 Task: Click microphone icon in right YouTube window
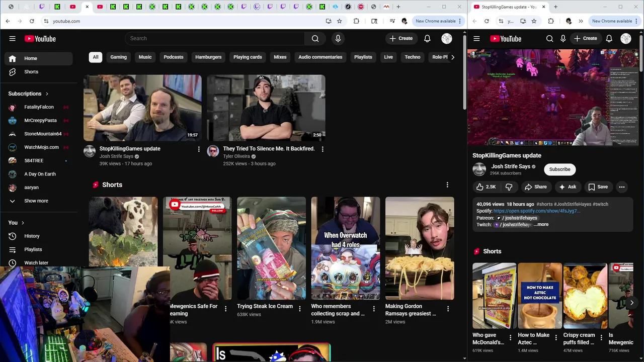(x=563, y=39)
